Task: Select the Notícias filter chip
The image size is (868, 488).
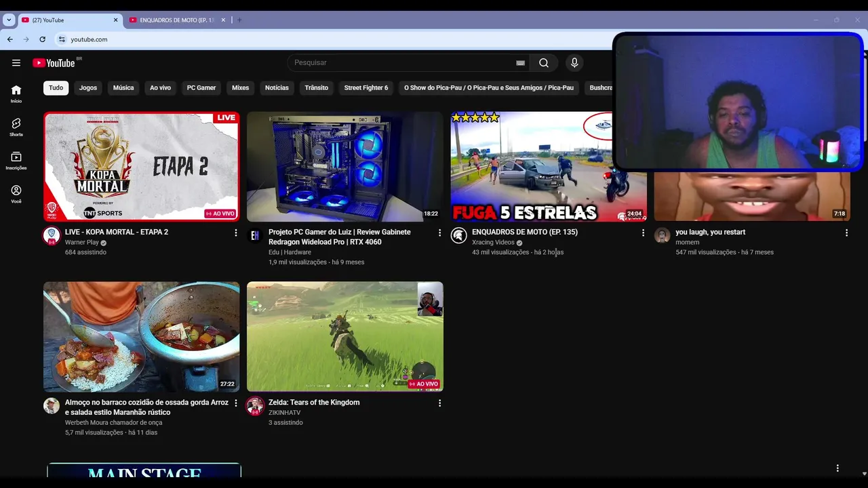Action: coord(277,87)
